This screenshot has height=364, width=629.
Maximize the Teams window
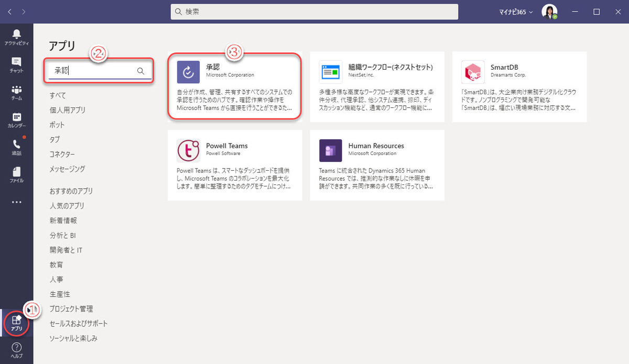click(x=597, y=12)
